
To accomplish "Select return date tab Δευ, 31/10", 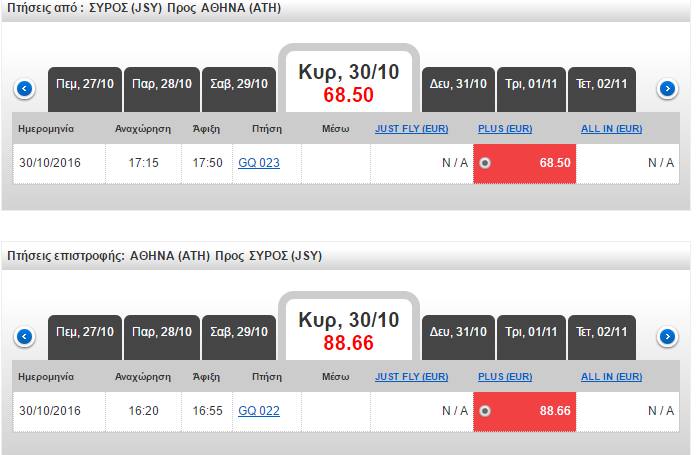I will 459,331.
